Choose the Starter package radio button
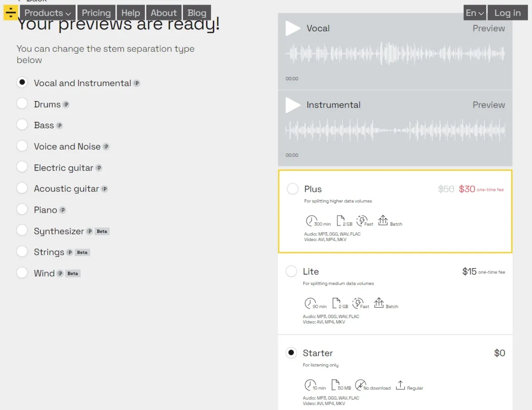Image resolution: width=532 pixels, height=410 pixels. click(x=291, y=353)
